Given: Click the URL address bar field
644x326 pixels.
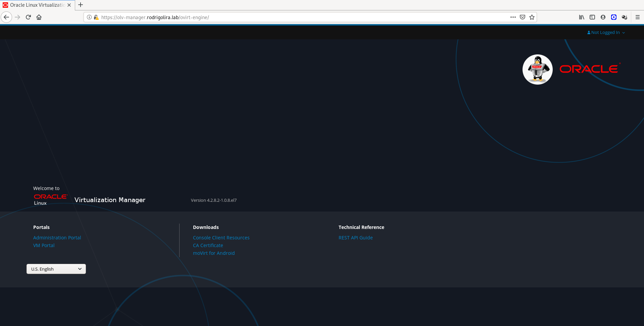Looking at the screenshot, I should [x=302, y=17].
